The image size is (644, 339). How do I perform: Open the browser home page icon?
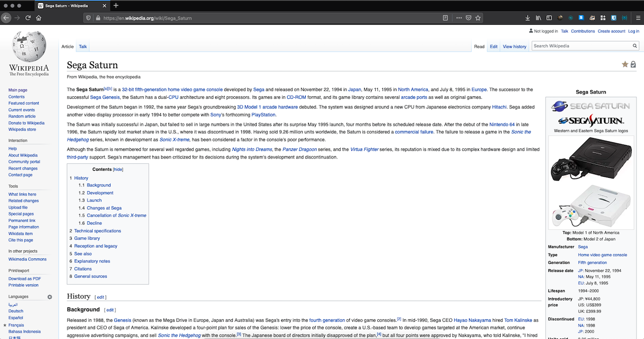39,18
